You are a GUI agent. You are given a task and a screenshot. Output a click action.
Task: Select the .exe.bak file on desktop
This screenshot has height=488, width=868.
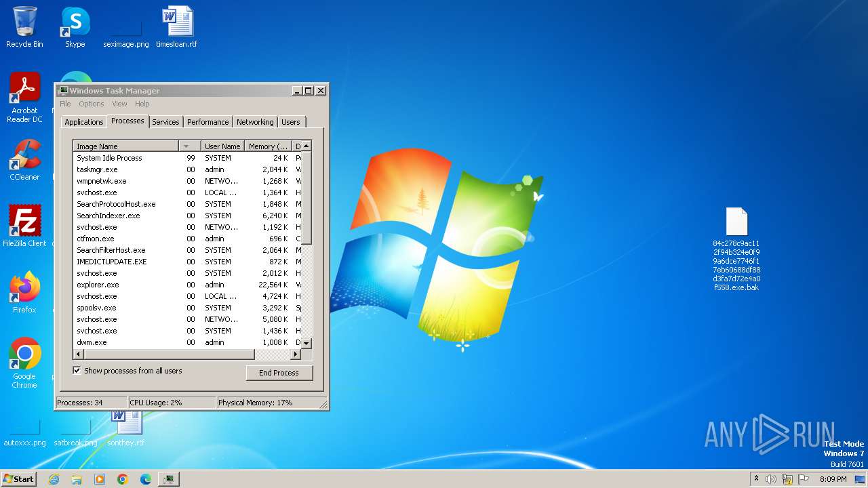point(736,249)
